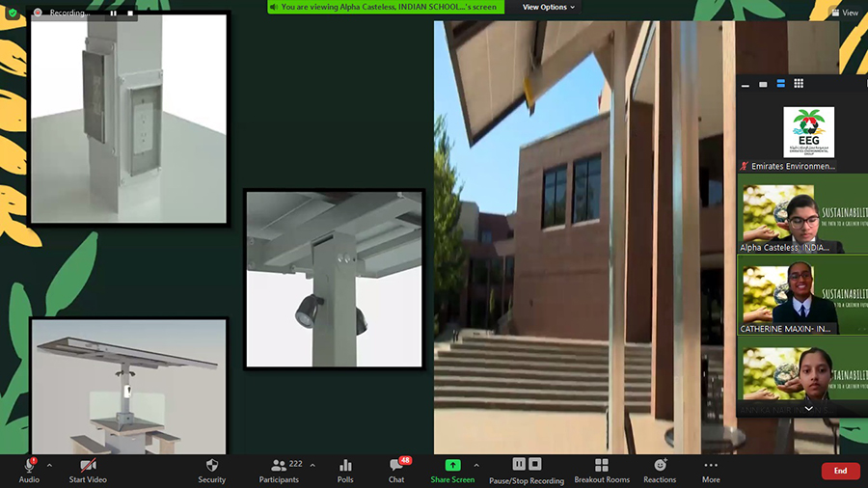Open the View Options dropdown
The width and height of the screenshot is (868, 488).
(x=548, y=7)
